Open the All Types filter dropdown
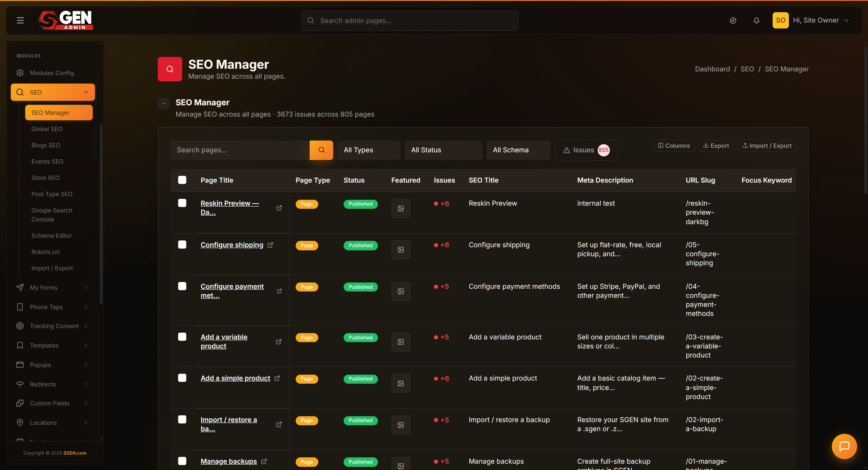868x470 pixels. 369,150
